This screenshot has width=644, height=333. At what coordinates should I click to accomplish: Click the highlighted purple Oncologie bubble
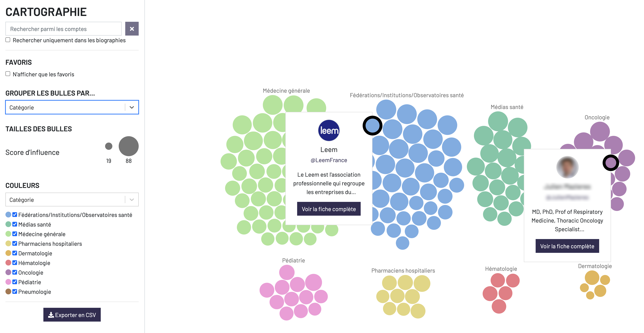tap(610, 163)
